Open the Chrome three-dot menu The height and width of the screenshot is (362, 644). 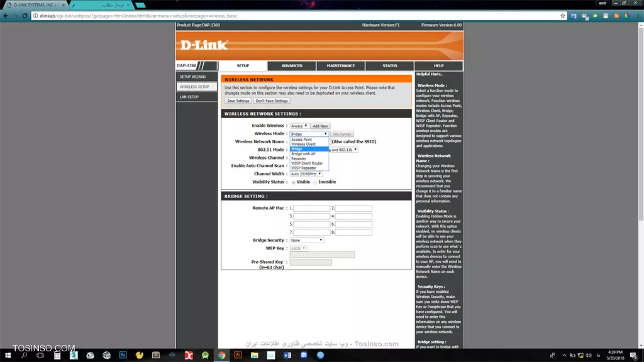(638, 16)
